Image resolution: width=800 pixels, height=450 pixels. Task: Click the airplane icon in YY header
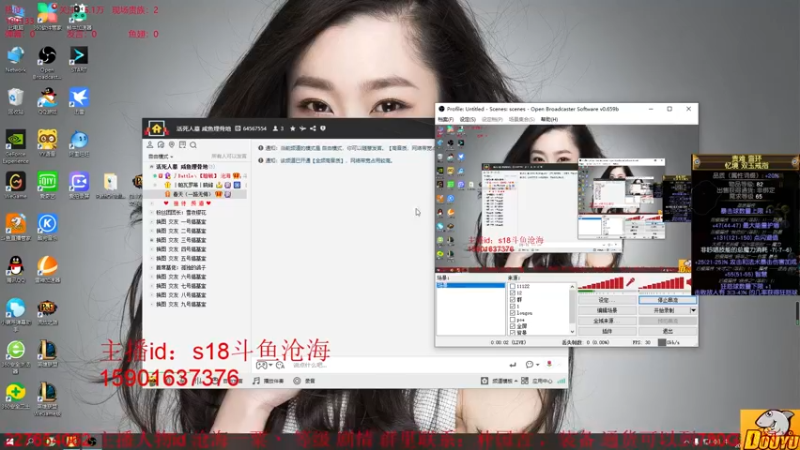tap(303, 129)
